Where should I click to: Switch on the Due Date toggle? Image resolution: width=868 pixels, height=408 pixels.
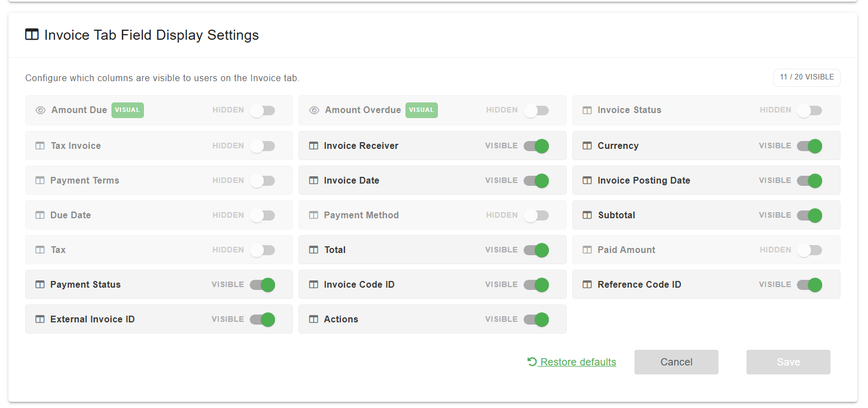262,215
